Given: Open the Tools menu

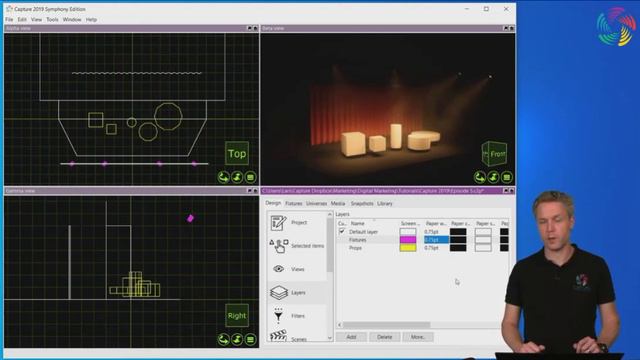Looking at the screenshot, I should tap(52, 20).
